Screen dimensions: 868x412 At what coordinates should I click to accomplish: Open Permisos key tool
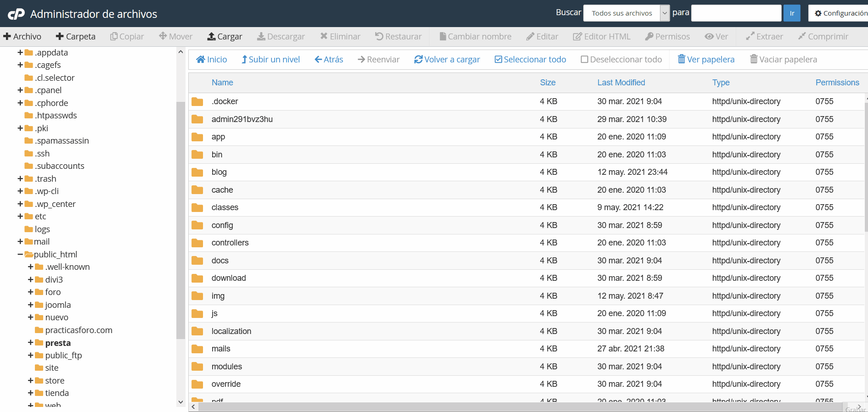667,36
